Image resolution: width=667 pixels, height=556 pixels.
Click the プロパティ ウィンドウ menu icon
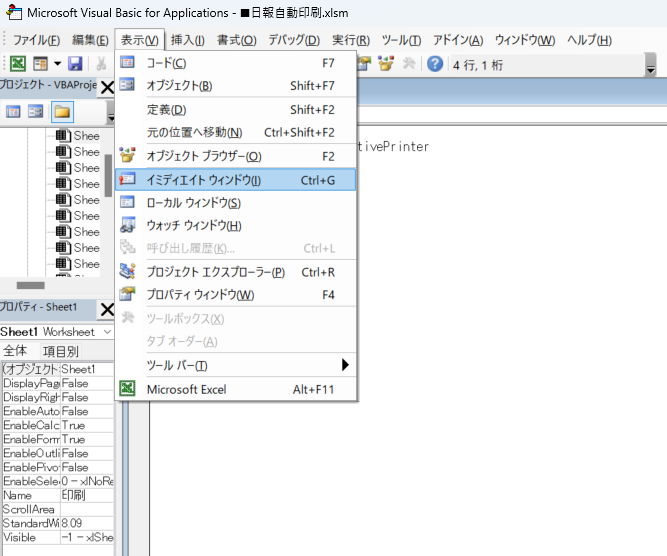click(127, 294)
